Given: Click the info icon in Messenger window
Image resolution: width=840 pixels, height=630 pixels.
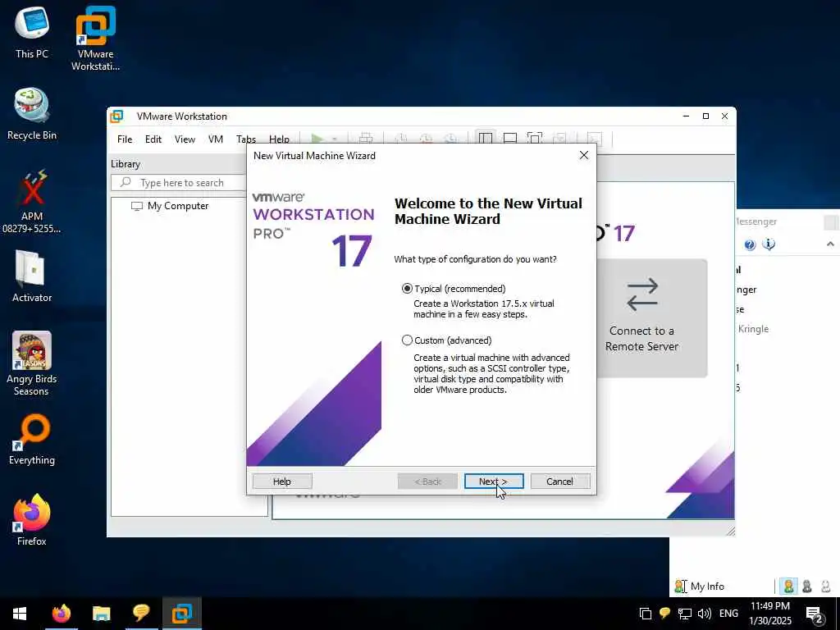Looking at the screenshot, I should 769,244.
